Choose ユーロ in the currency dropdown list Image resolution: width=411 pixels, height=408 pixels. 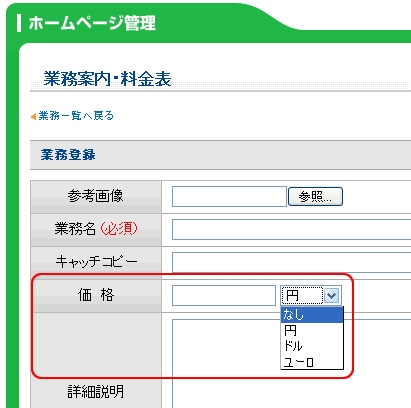pos(312,361)
